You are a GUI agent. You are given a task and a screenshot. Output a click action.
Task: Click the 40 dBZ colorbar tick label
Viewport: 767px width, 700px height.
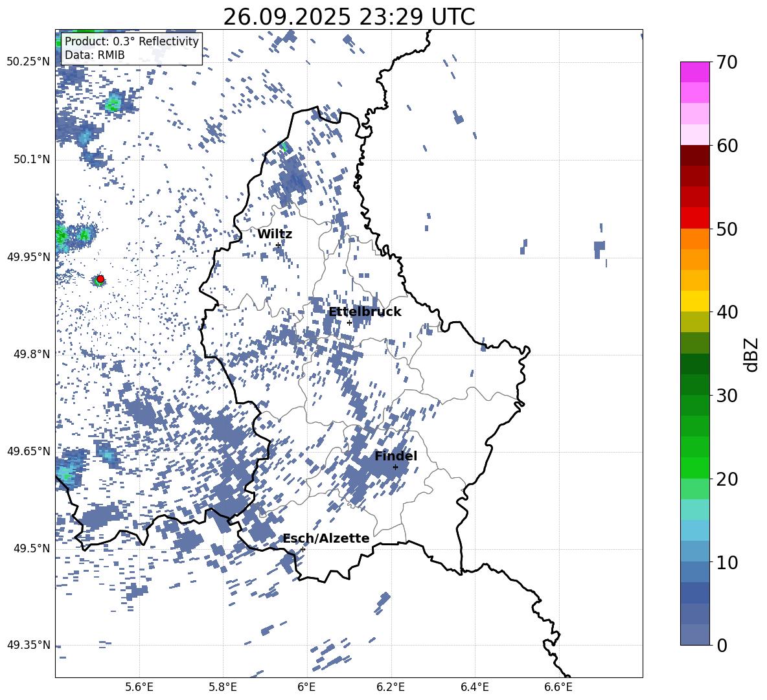(x=727, y=312)
